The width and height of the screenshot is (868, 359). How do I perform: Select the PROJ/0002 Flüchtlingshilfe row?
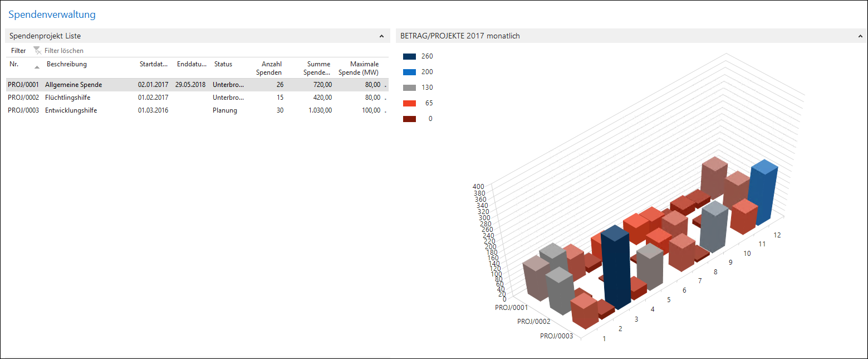[x=67, y=98]
